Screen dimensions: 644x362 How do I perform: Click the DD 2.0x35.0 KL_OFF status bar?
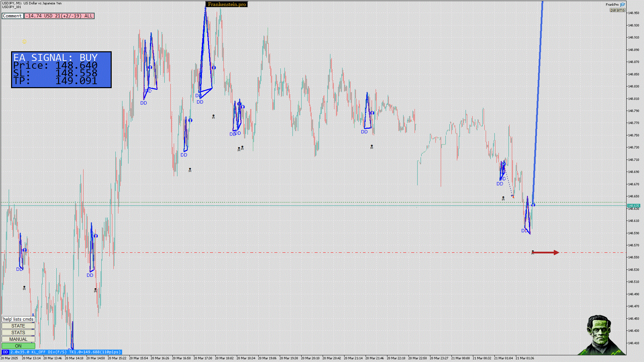click(x=65, y=352)
